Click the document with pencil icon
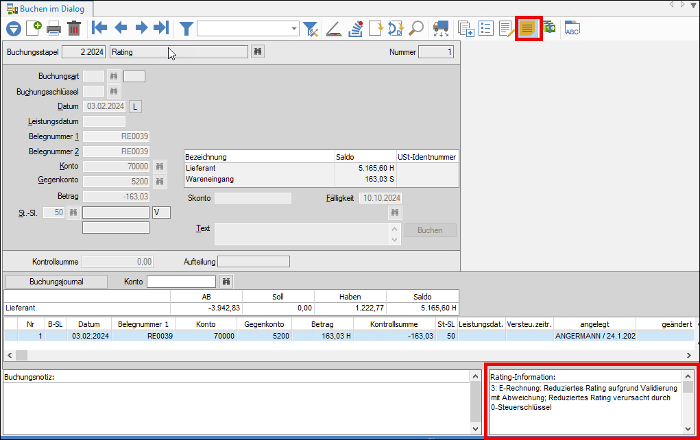700x440 pixels. pos(506,29)
